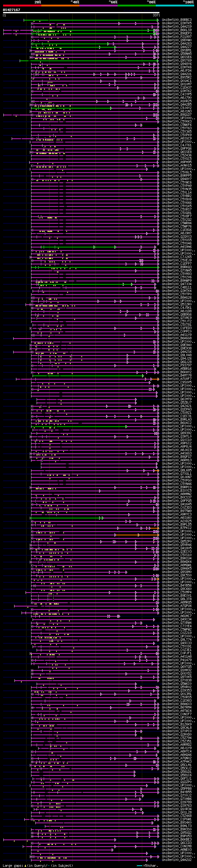Image resolution: width=197 pixels, height=868 pixels.
Task: Select the UniRef100_C9J4Y2 label
Action: pos(177,108)
